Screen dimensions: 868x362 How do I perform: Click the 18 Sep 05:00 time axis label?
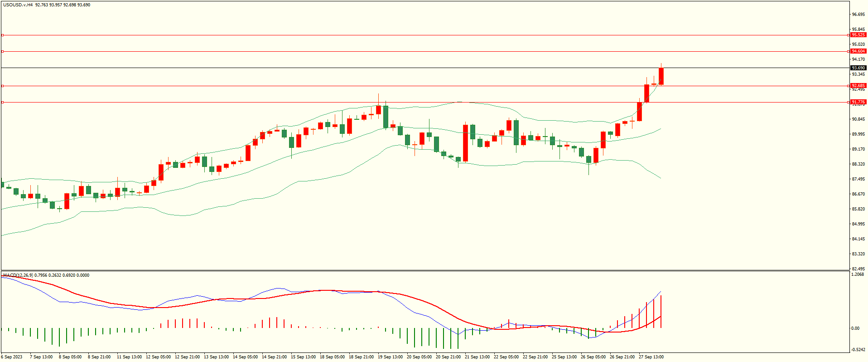click(332, 357)
